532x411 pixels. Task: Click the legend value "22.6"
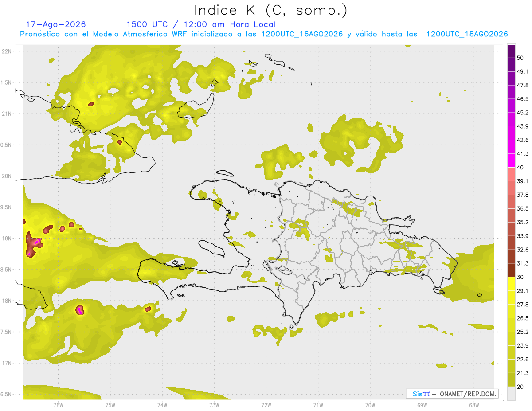(x=523, y=359)
